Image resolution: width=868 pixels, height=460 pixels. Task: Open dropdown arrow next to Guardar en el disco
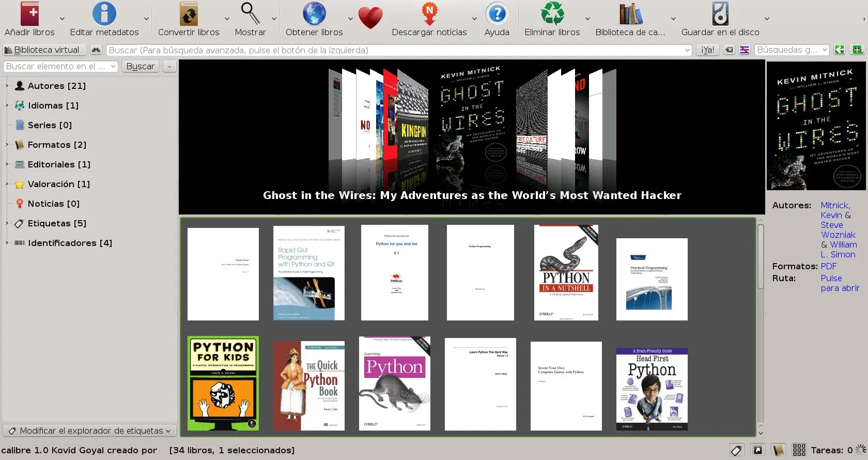click(767, 19)
